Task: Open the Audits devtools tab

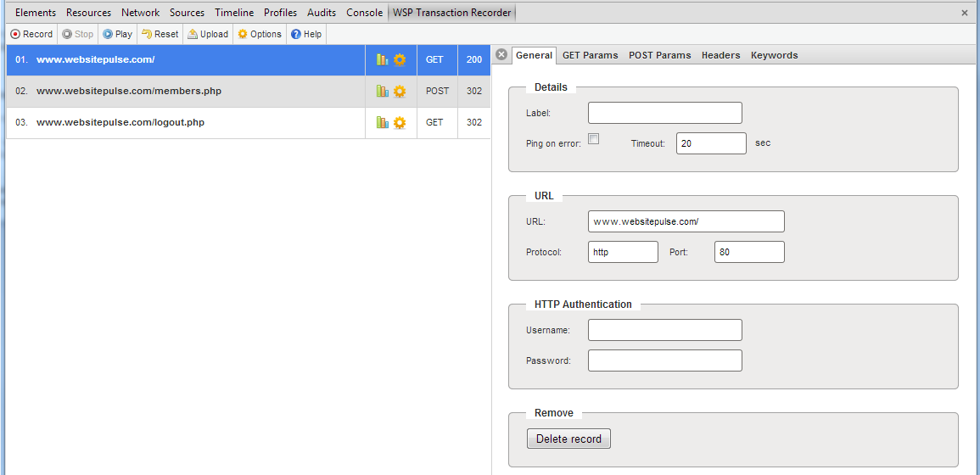Action: (322, 13)
